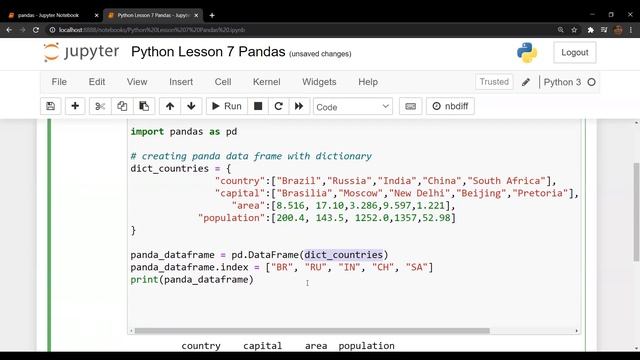Click the nbdiff button
Viewport: 640px width, 360px height.
coord(450,106)
